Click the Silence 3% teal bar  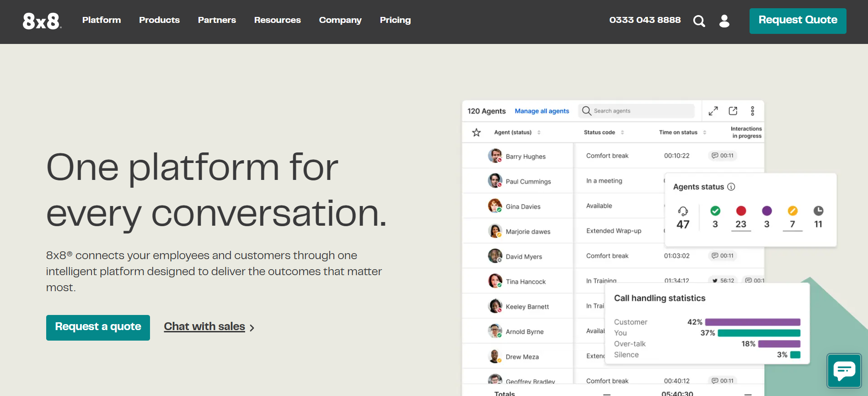pos(795,355)
